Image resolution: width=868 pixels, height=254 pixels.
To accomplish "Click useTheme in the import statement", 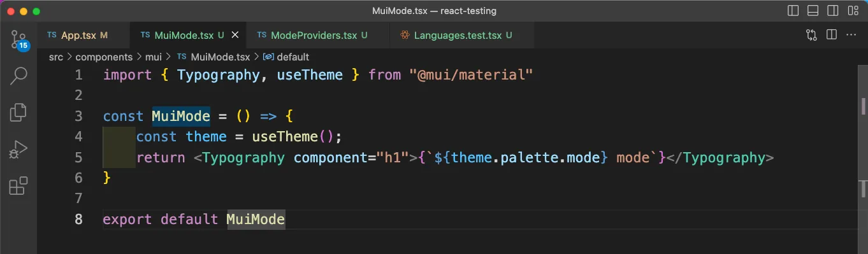I will [x=310, y=75].
